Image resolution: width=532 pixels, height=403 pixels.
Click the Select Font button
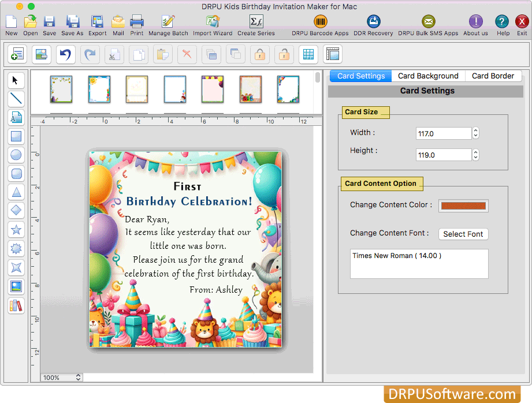click(463, 234)
